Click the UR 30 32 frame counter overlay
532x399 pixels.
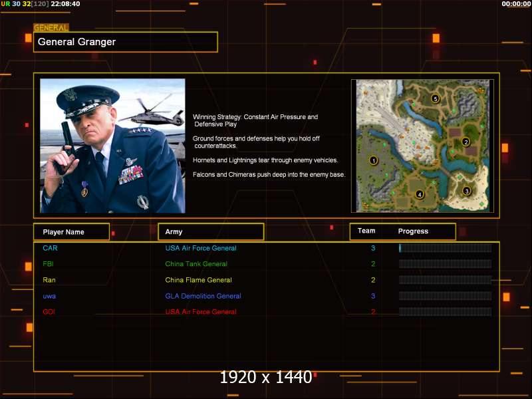pyautogui.click(x=25, y=4)
